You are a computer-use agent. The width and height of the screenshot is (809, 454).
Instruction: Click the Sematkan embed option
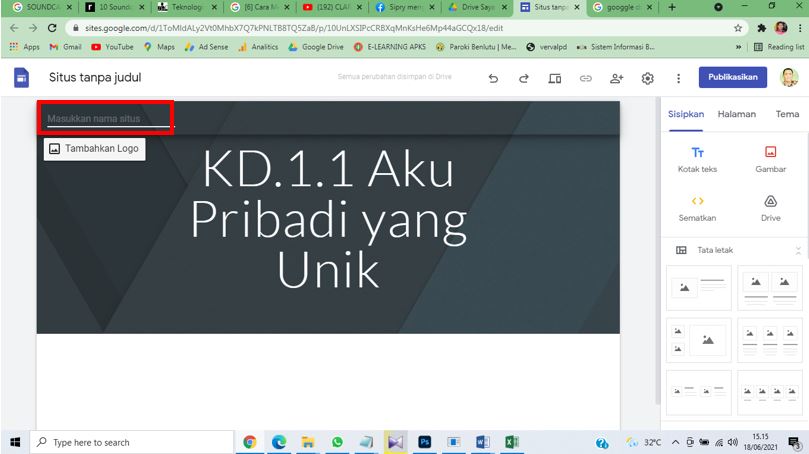click(x=698, y=207)
